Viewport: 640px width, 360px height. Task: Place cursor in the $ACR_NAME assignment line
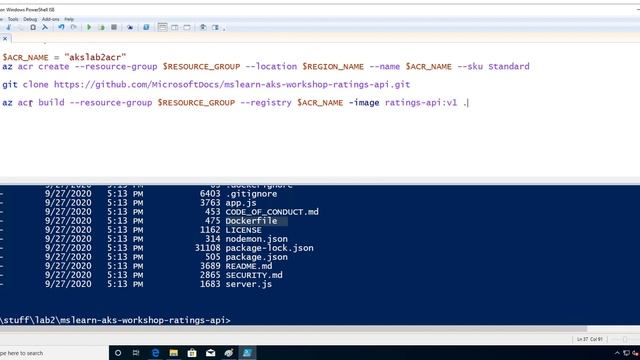coord(64,57)
